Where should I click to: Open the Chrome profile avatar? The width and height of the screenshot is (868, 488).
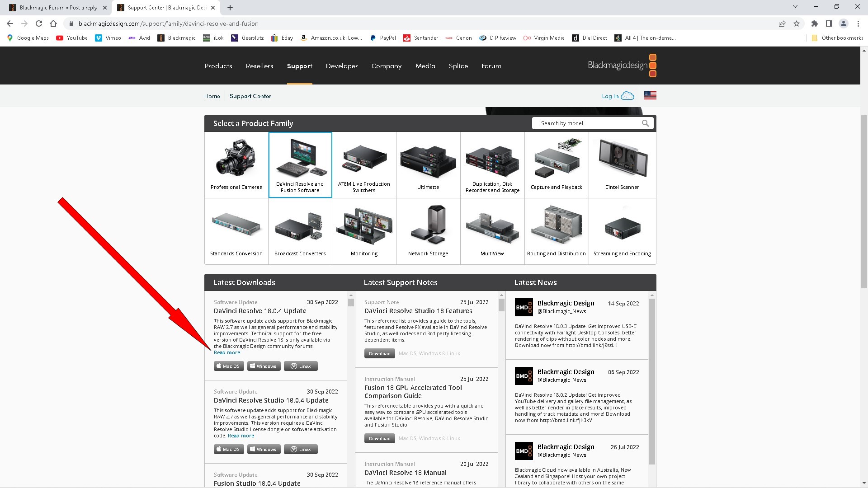[844, 23]
